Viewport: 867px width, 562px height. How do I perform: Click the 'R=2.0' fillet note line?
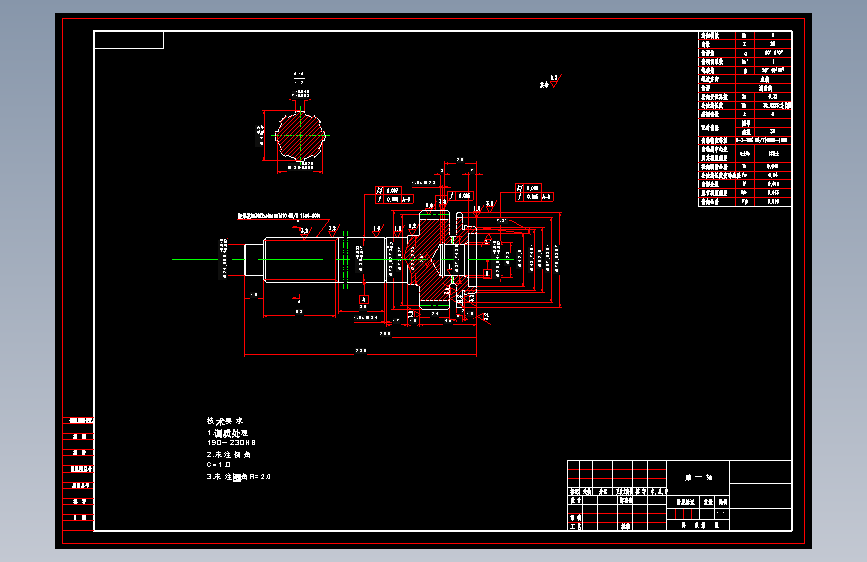238,476
